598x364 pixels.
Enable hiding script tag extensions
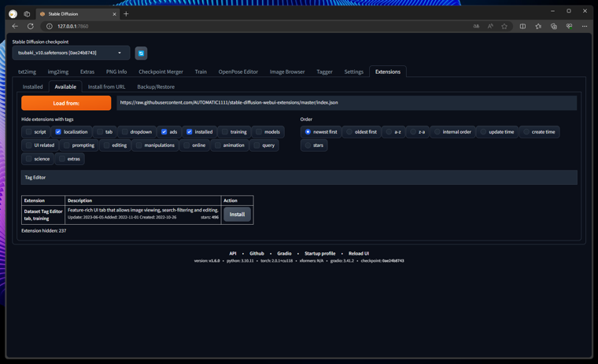pyautogui.click(x=28, y=132)
